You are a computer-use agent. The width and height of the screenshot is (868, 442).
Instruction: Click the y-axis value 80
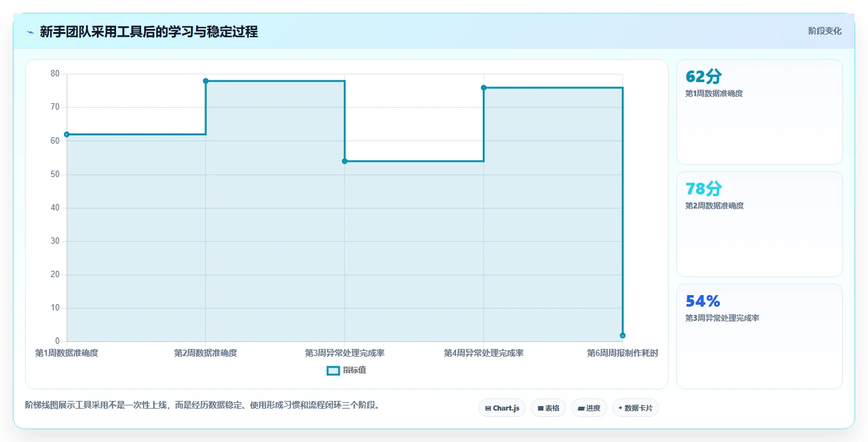pyautogui.click(x=55, y=74)
